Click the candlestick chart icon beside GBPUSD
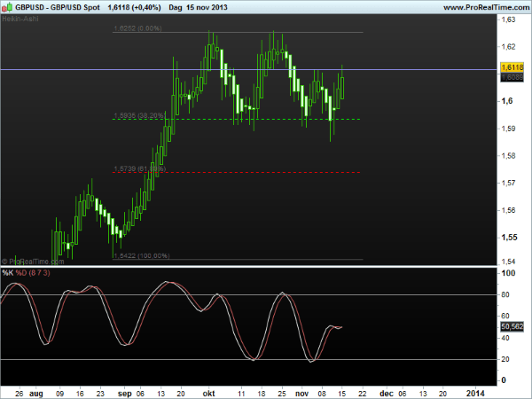532x399 pixels. coord(7,7)
